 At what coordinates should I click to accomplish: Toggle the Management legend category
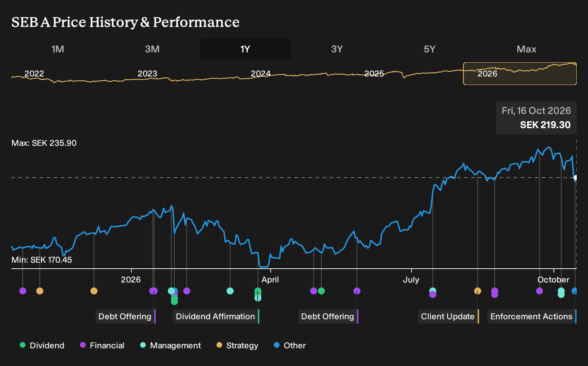pyautogui.click(x=171, y=345)
